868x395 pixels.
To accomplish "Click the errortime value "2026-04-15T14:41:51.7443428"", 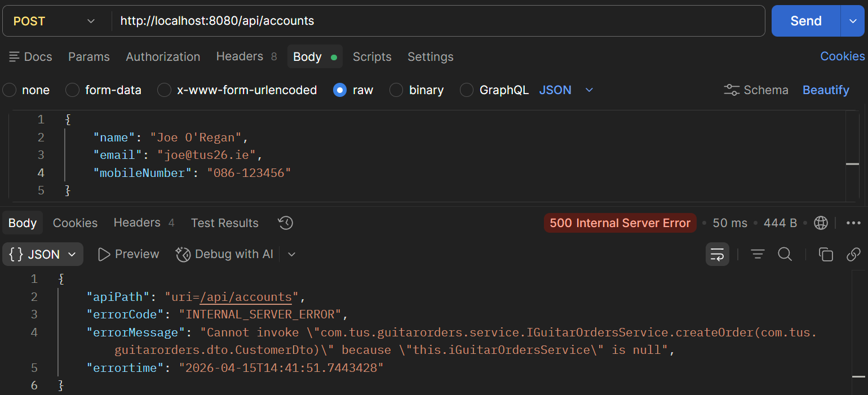I will pos(281,368).
